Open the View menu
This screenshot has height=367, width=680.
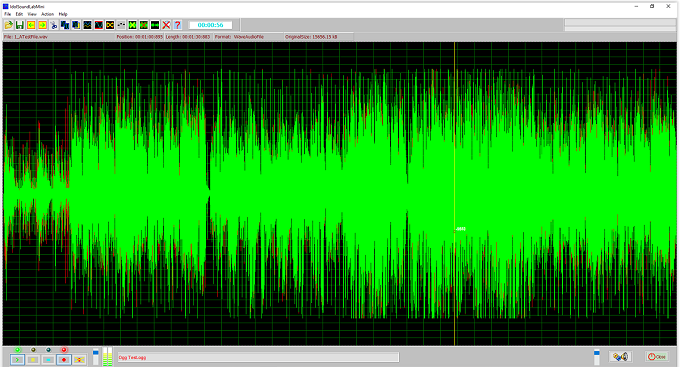pyautogui.click(x=32, y=14)
